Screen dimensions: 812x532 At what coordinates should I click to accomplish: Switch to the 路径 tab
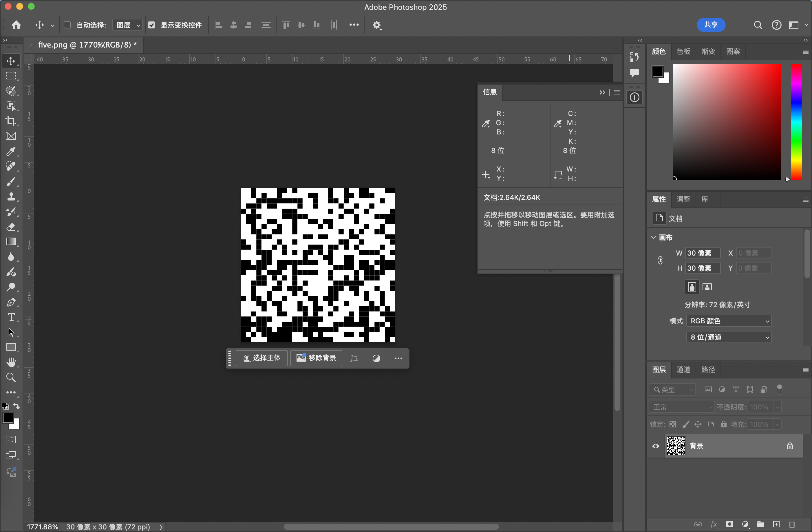tap(708, 370)
